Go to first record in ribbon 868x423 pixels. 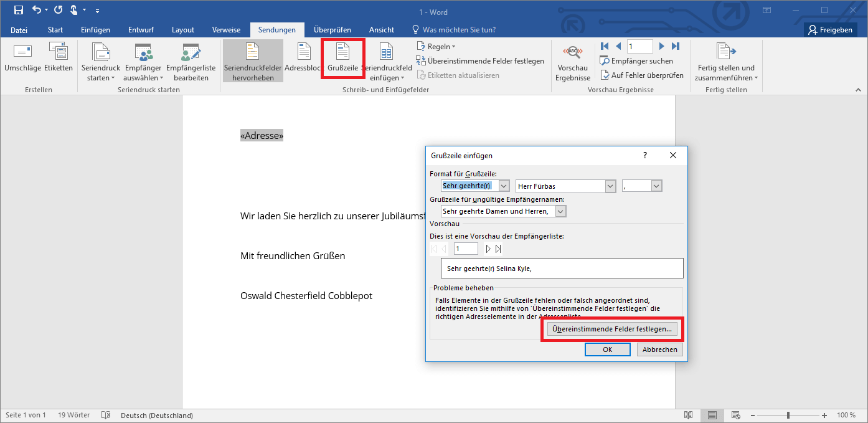tap(604, 46)
